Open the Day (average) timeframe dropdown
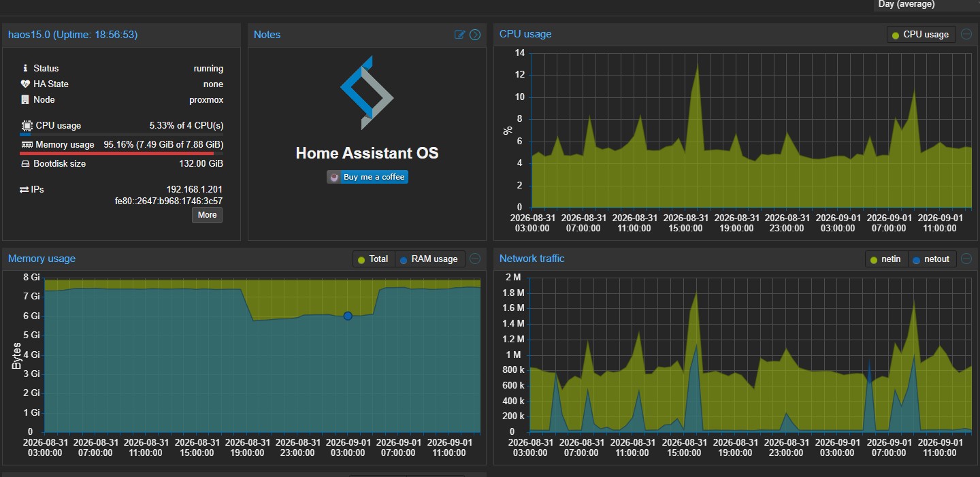Viewport: 980px width, 477px height. (x=926, y=5)
